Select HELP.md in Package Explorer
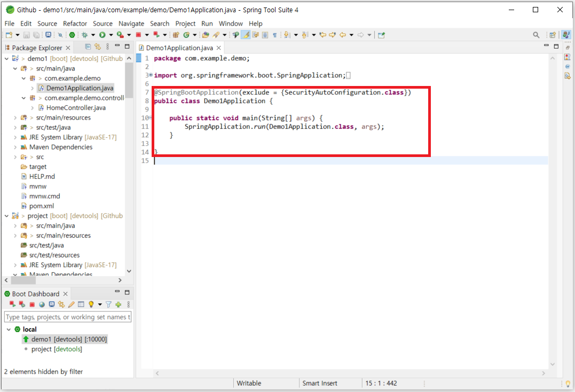 (42, 176)
